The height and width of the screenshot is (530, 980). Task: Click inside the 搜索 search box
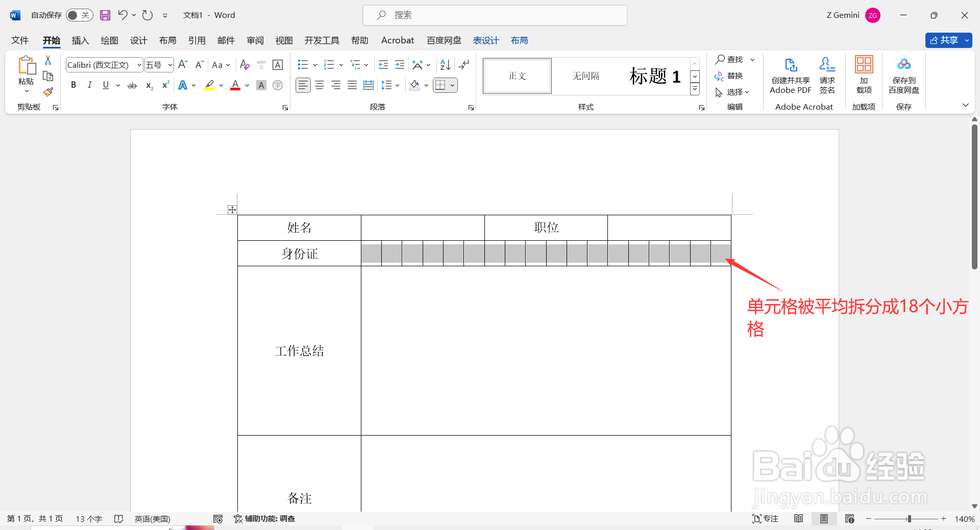tap(494, 15)
